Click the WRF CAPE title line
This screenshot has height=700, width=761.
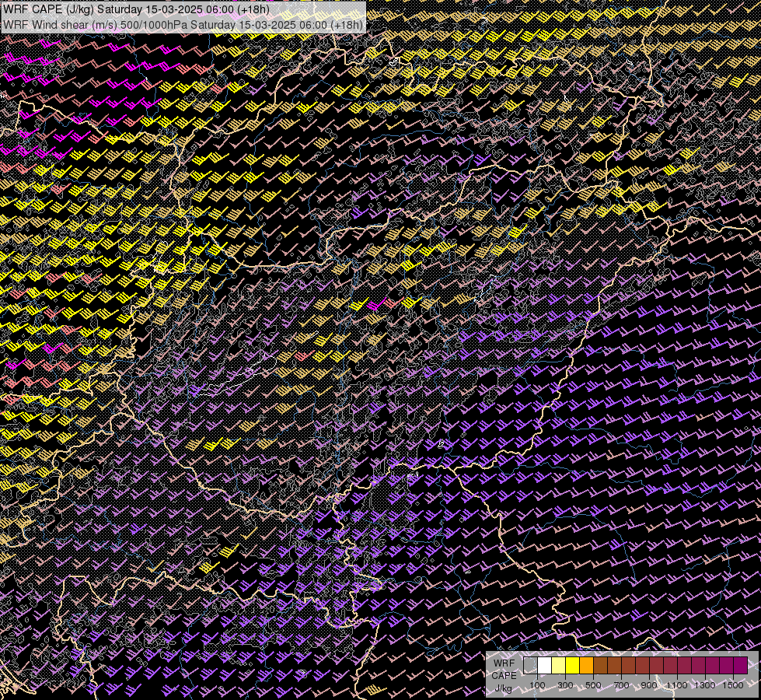(136, 9)
